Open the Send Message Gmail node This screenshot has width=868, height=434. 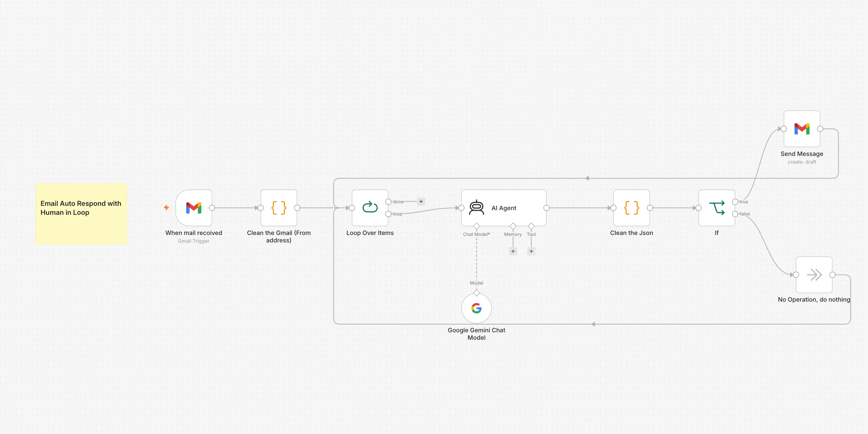[802, 129]
